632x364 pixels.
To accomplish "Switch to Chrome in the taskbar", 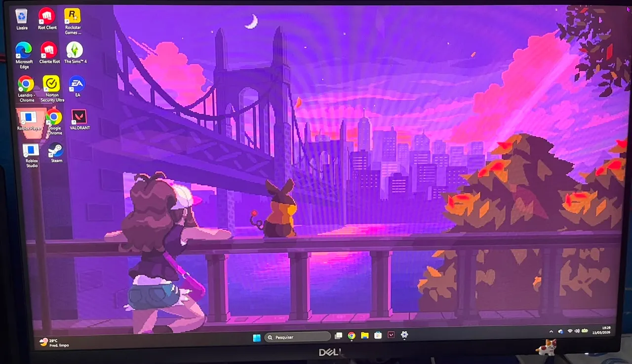I will [x=352, y=336].
